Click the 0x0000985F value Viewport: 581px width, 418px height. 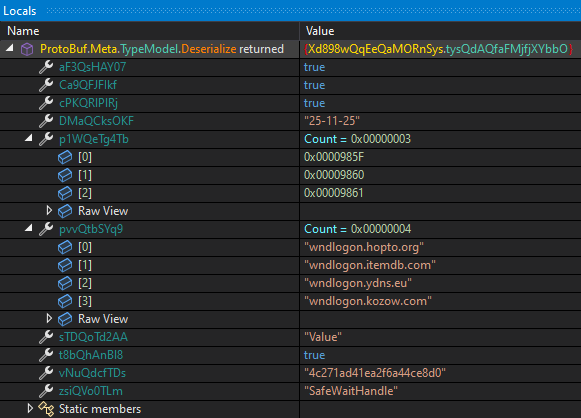click(334, 157)
